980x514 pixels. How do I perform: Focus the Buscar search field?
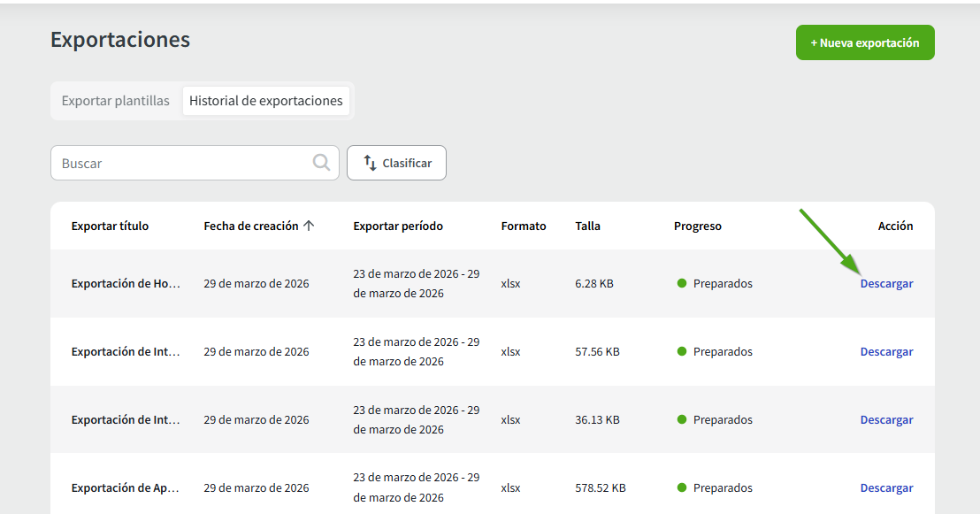click(181, 163)
